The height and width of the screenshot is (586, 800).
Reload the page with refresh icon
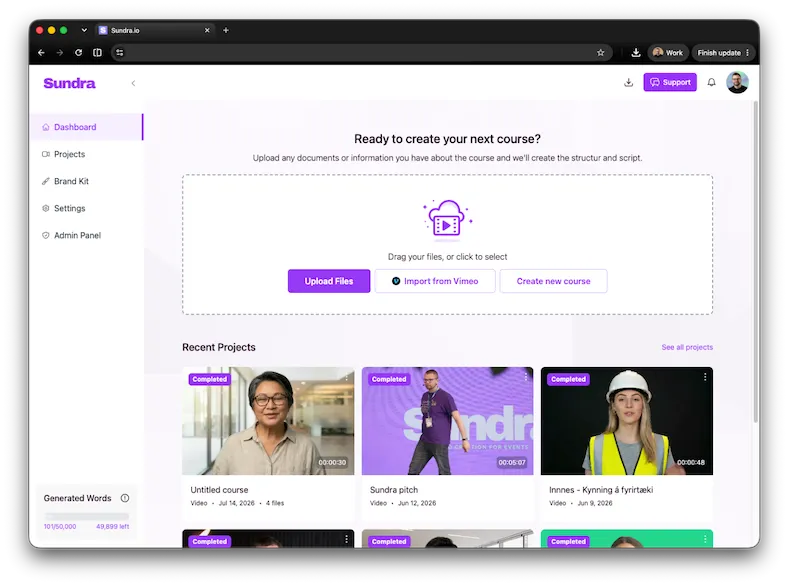point(78,53)
